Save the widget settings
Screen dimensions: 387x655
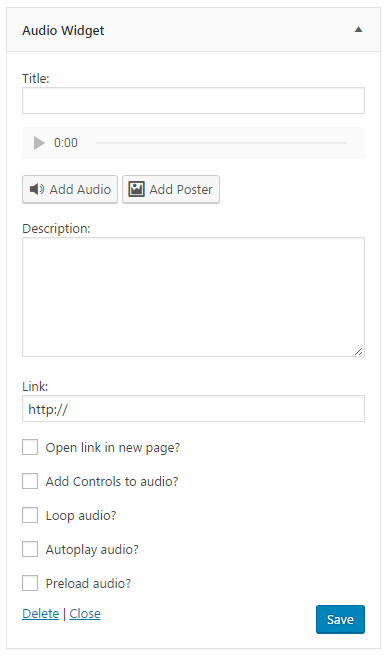[x=340, y=619]
